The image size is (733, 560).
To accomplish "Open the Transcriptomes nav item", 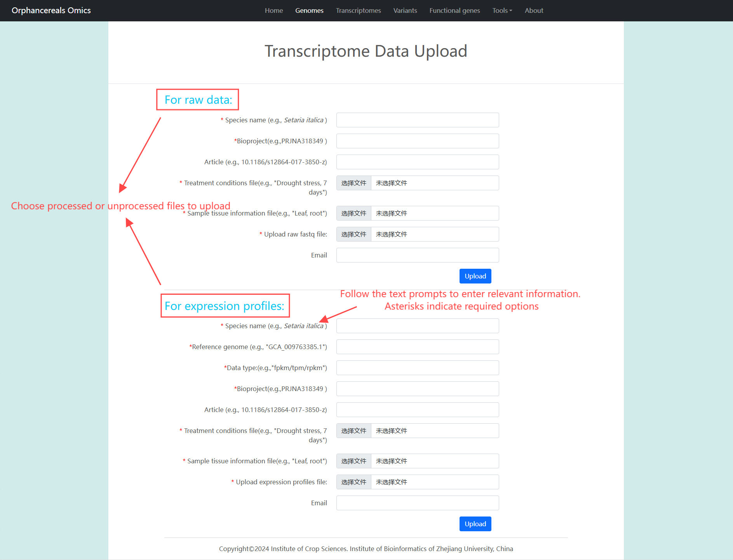I will point(358,10).
